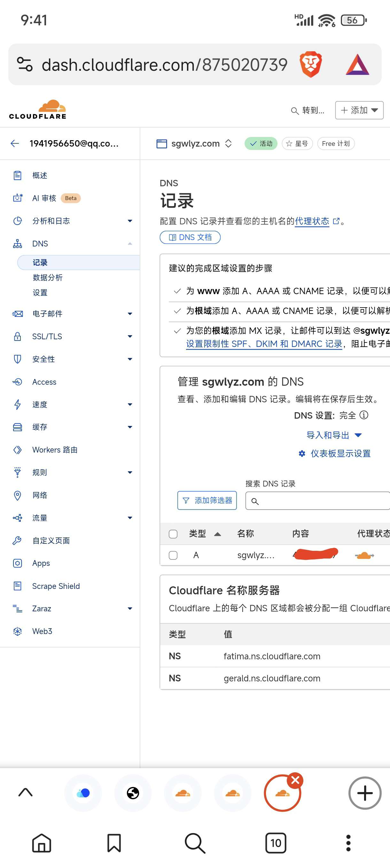The width and height of the screenshot is (390, 868).
Task: Open site settings icon in address bar
Action: coord(25,64)
